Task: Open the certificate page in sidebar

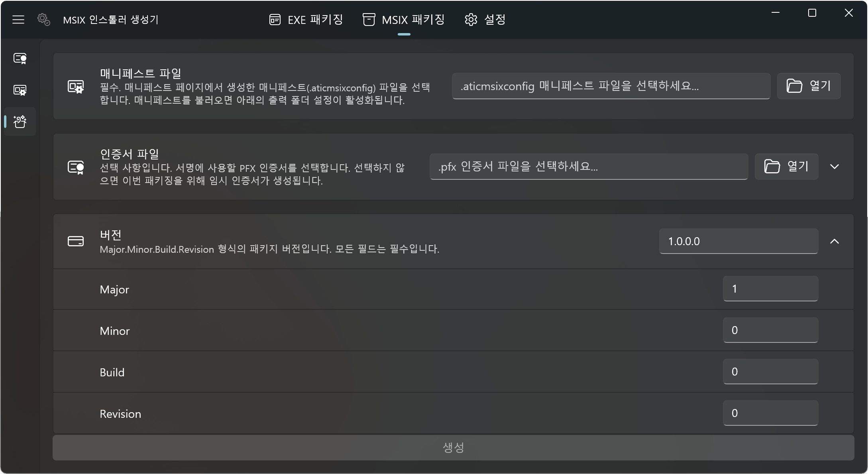Action: pyautogui.click(x=20, y=59)
